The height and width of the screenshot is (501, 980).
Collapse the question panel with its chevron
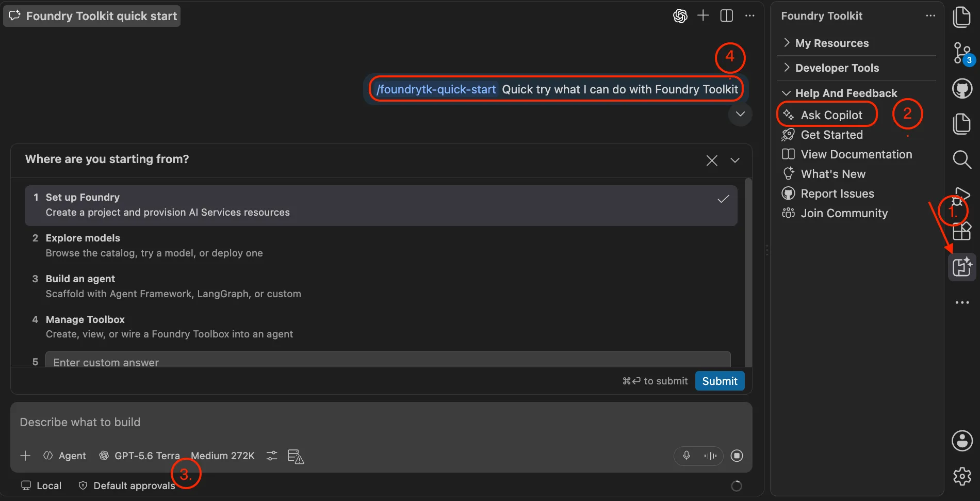pyautogui.click(x=735, y=160)
